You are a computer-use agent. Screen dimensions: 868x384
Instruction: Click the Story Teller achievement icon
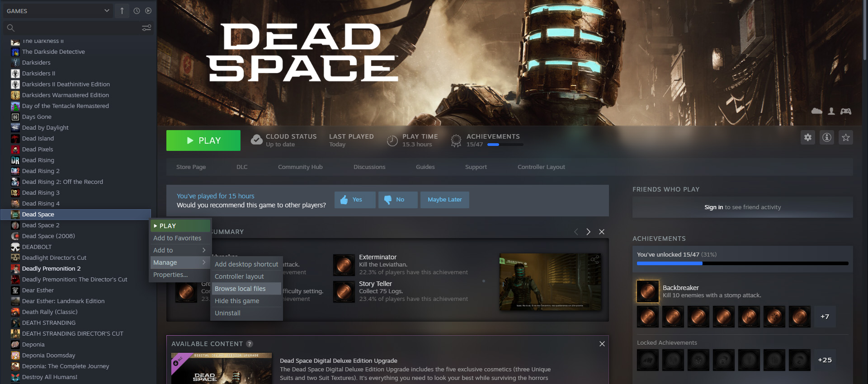(x=344, y=291)
